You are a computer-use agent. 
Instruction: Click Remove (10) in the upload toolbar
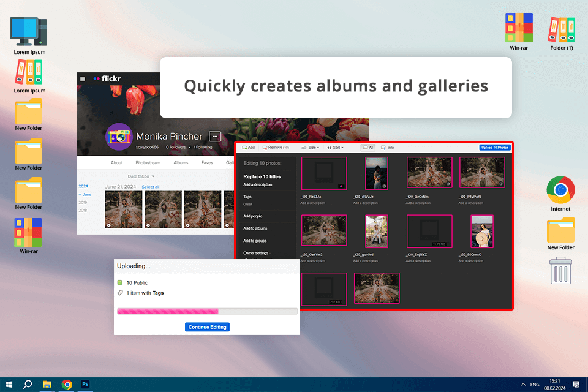[276, 148]
